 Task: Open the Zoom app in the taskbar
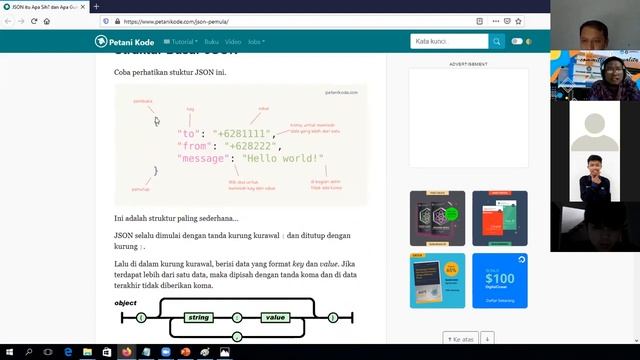pyautogui.click(x=166, y=352)
